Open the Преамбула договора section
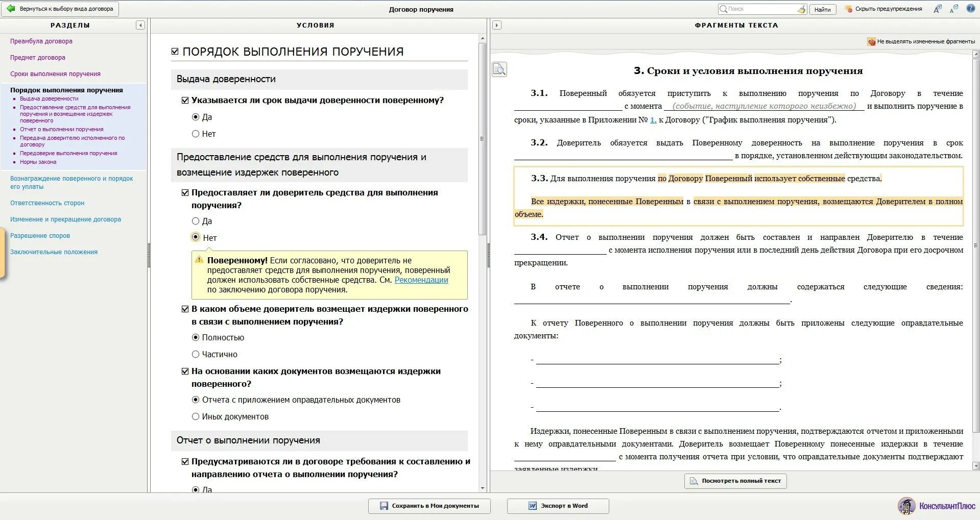The width and height of the screenshot is (980, 520). pos(41,41)
